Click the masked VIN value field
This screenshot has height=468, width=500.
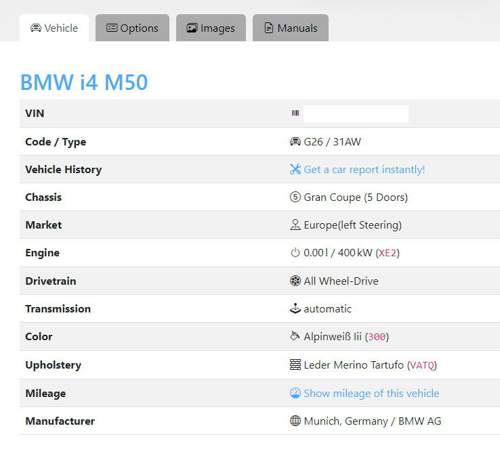point(356,114)
